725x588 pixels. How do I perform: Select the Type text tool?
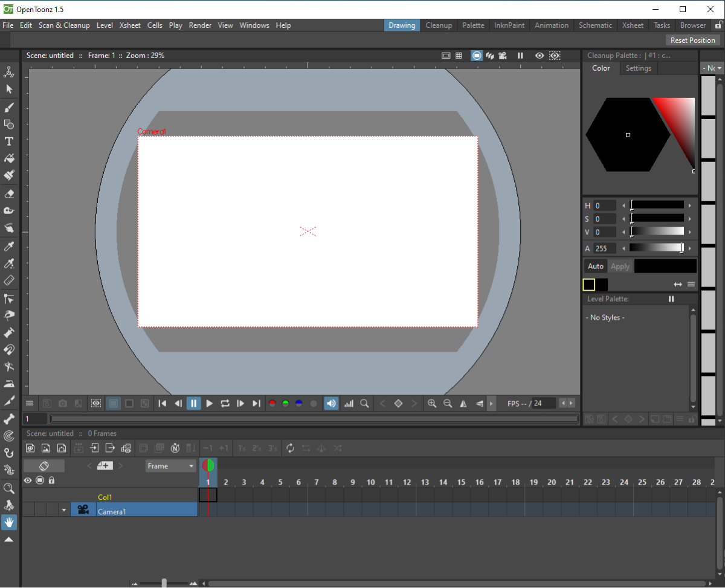[x=9, y=141]
